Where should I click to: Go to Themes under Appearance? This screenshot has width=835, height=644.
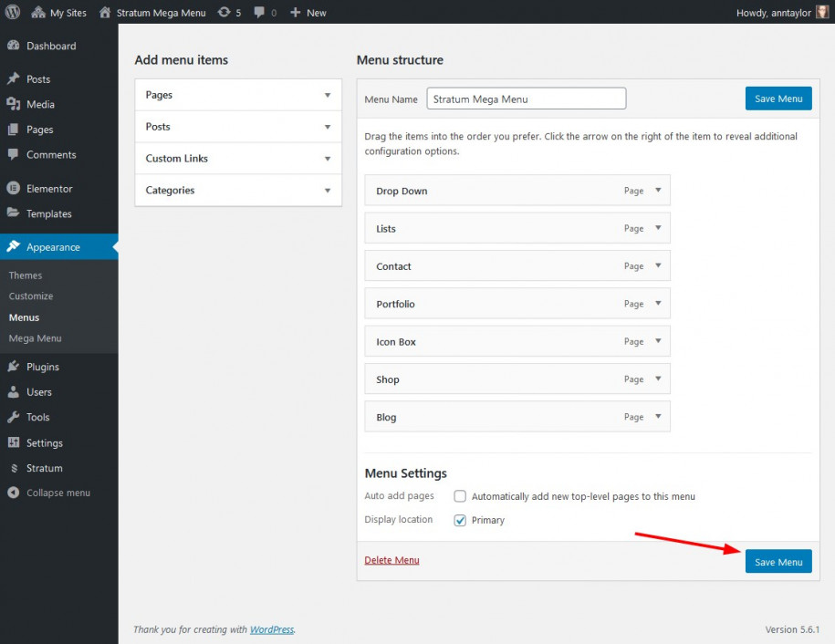click(x=25, y=275)
